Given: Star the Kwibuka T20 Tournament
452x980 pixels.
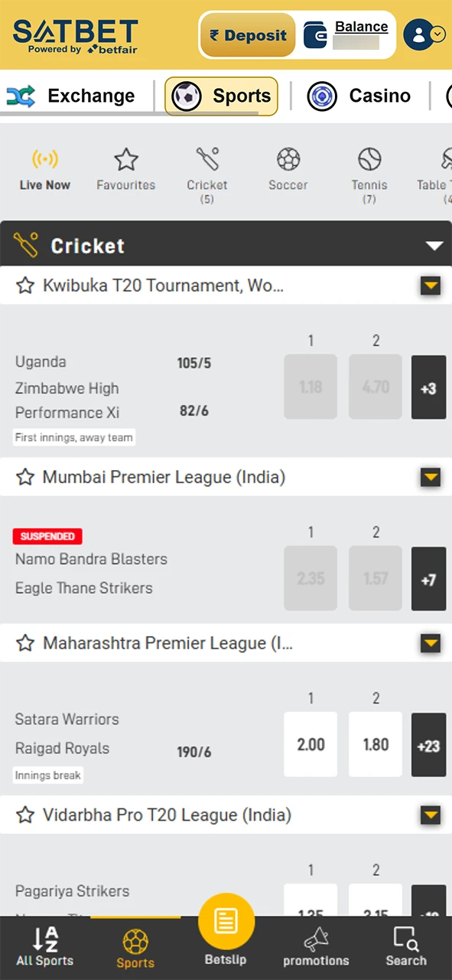Looking at the screenshot, I should (25, 285).
